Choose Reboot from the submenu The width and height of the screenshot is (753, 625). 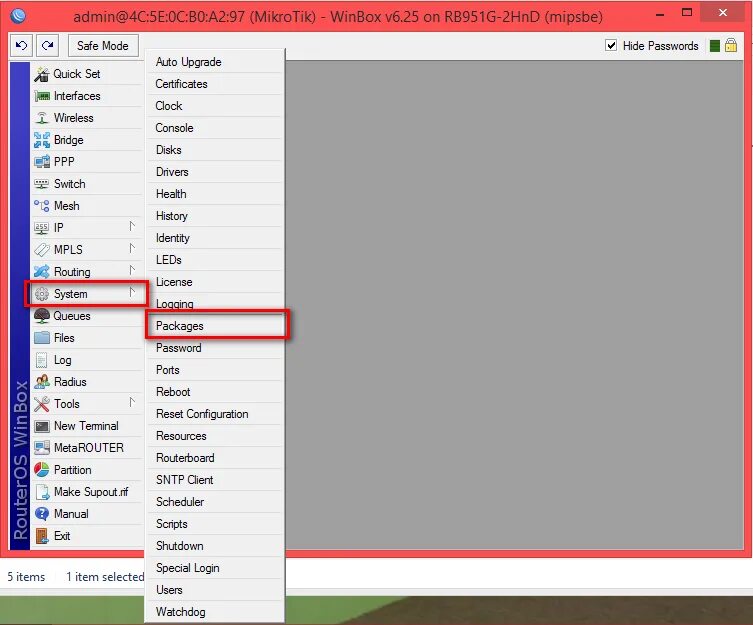tap(215, 392)
